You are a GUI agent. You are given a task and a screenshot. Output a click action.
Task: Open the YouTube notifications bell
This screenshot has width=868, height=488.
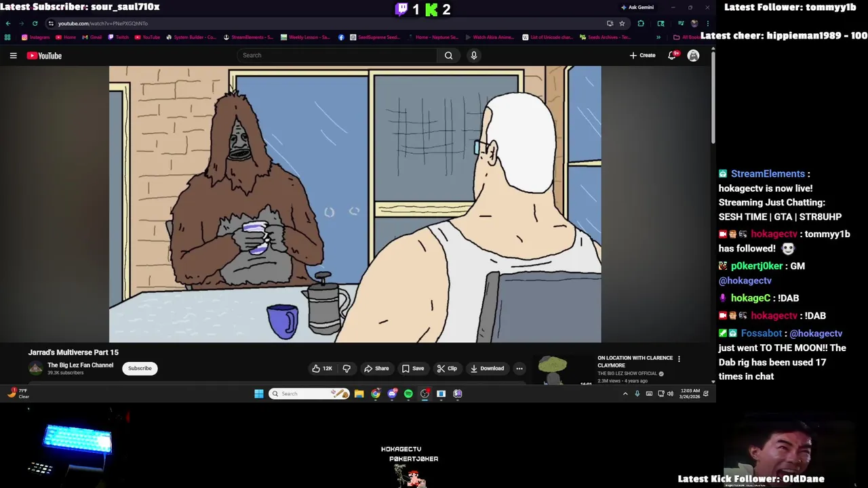tap(672, 56)
